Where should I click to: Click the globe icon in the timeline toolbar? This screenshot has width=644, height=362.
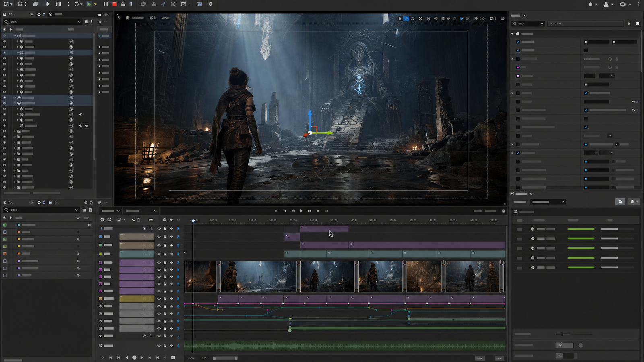pos(102,220)
